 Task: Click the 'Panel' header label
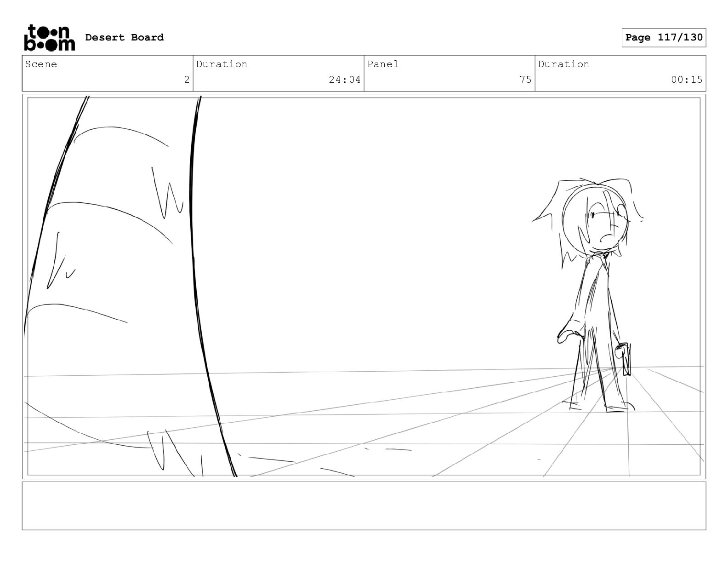pos(383,64)
